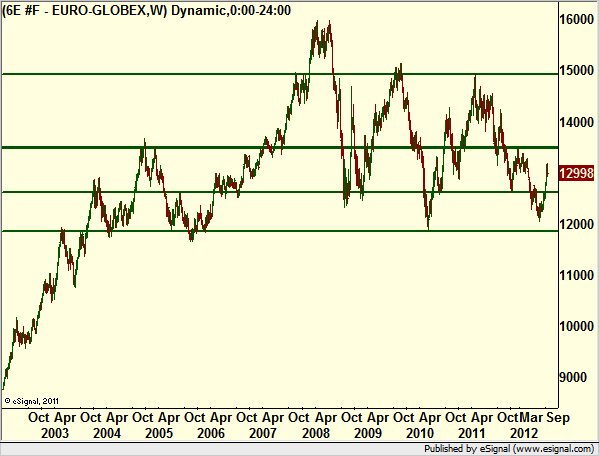Click the 11000 price axis label
Viewport: 599px width, 456px height.
pos(576,275)
